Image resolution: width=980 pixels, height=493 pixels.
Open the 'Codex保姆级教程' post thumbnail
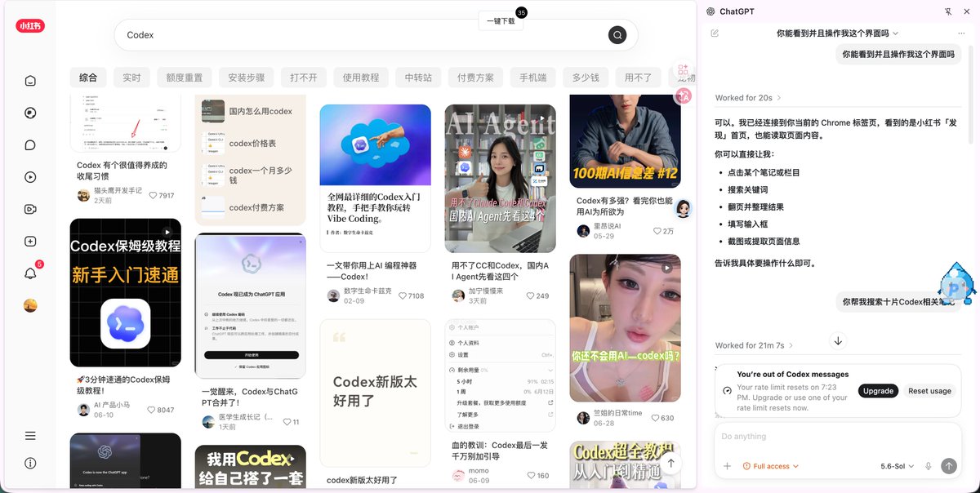125,293
